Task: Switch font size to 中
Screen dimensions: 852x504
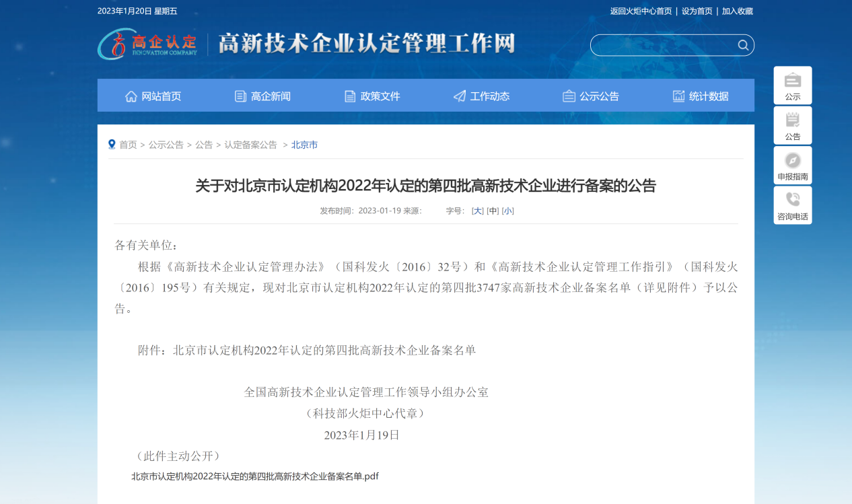Action: (x=493, y=211)
